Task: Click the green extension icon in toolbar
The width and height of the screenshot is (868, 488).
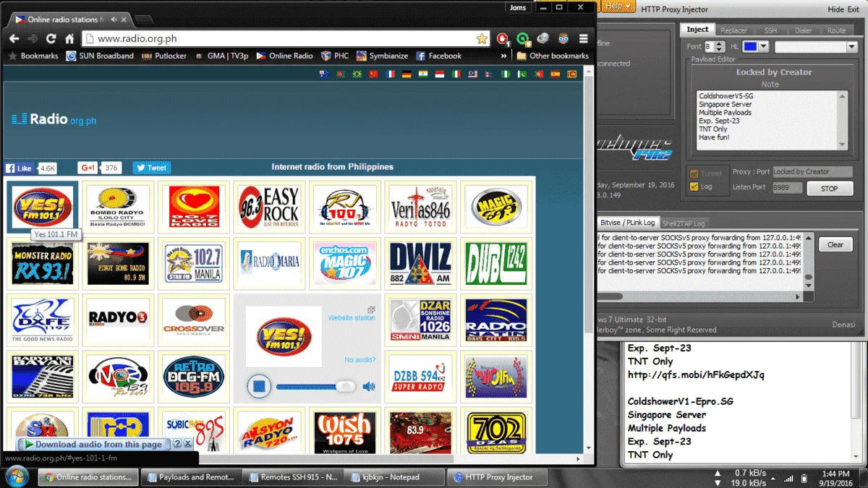Action: point(523,38)
